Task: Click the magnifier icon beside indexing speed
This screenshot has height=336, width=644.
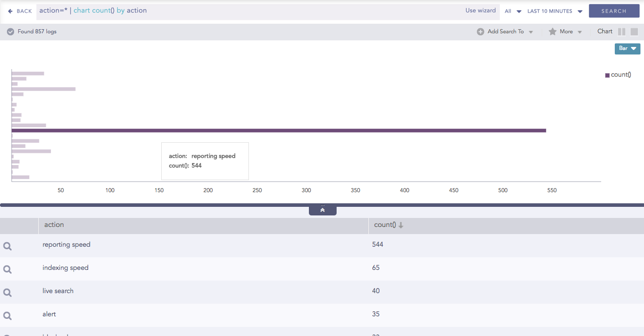Action: coord(8,269)
